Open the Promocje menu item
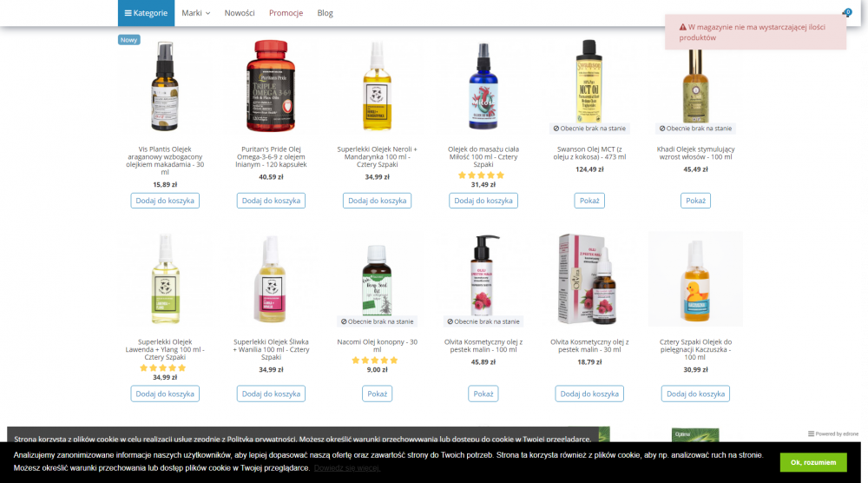The width and height of the screenshot is (868, 483). tap(286, 13)
